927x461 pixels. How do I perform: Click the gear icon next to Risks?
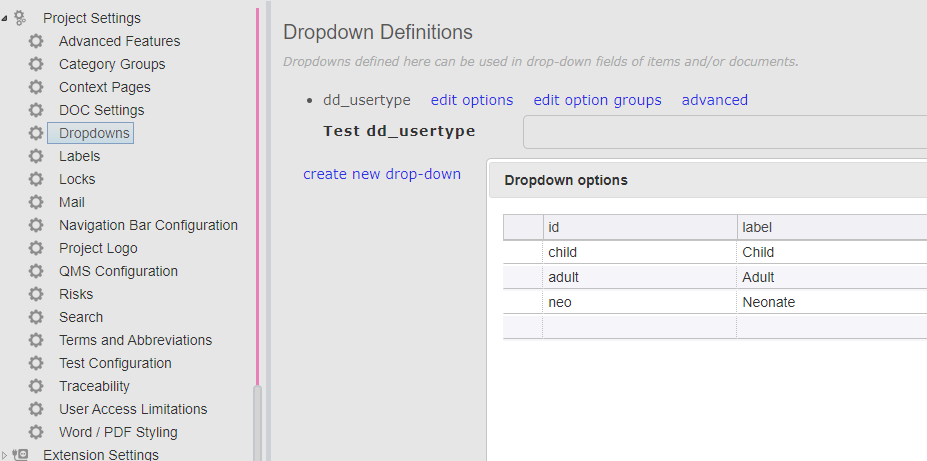click(36, 294)
